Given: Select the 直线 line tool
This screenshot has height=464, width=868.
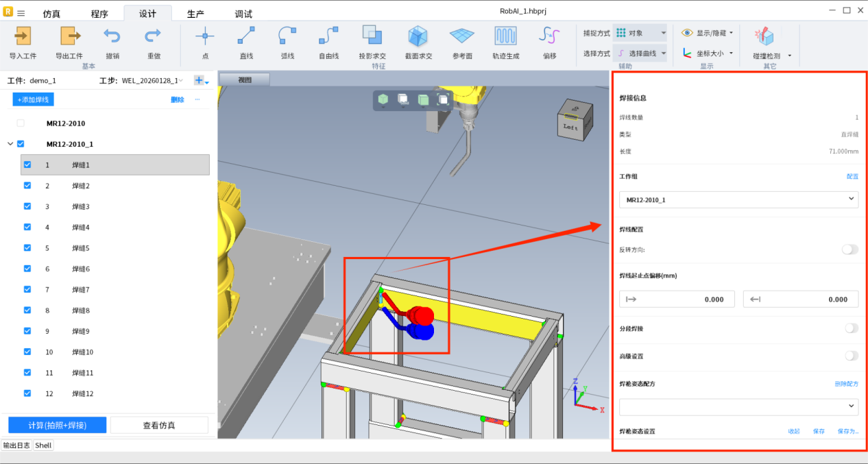Looking at the screenshot, I should pyautogui.click(x=246, y=36).
